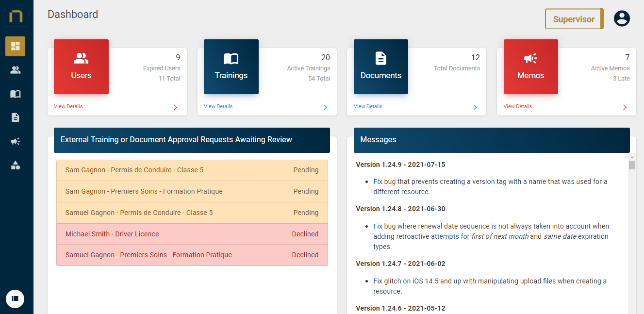Open Documents using the sidebar file icon
The width and height of the screenshot is (644, 314).
pyautogui.click(x=16, y=117)
